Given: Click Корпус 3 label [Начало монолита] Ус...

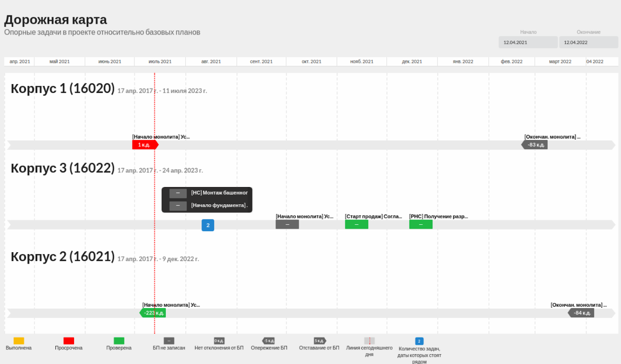Looking at the screenshot, I should point(305,217).
